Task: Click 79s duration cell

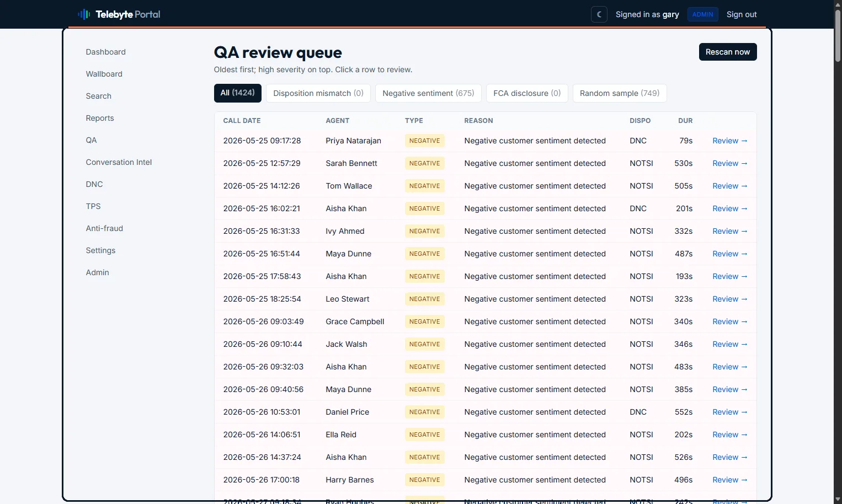Action: click(x=686, y=141)
